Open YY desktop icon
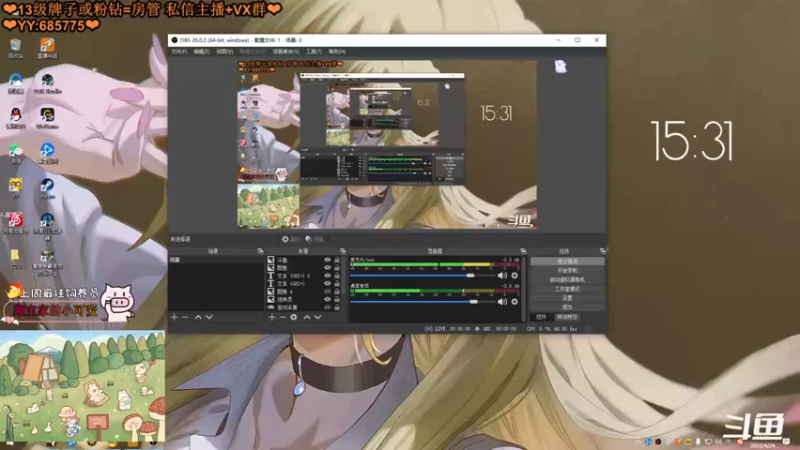Image resolution: width=800 pixels, height=450 pixels. [16, 188]
